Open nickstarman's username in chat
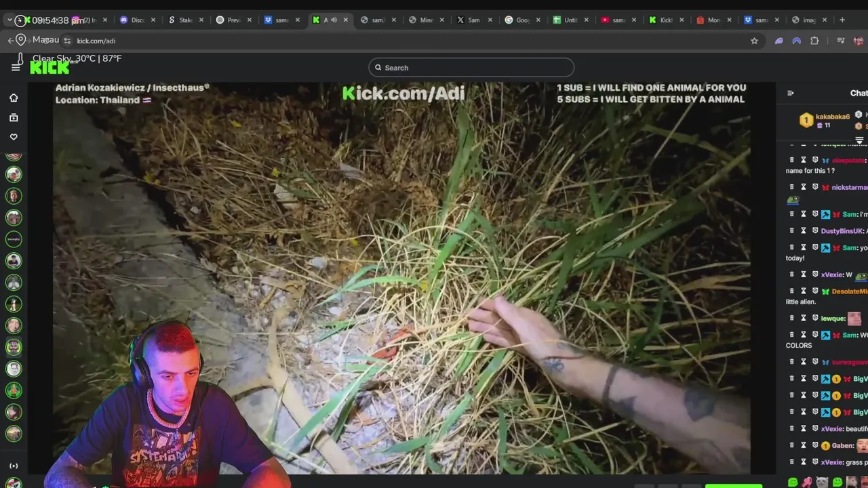868x488 pixels. [850, 187]
